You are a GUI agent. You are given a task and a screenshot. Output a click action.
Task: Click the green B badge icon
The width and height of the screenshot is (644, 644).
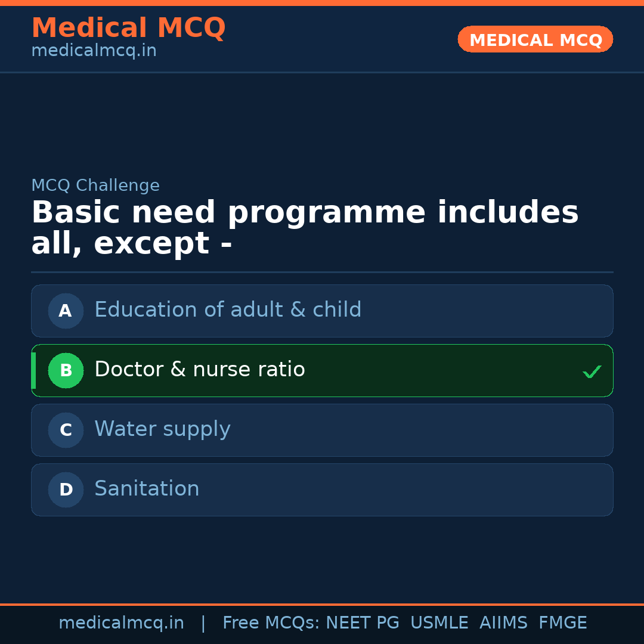point(66,370)
